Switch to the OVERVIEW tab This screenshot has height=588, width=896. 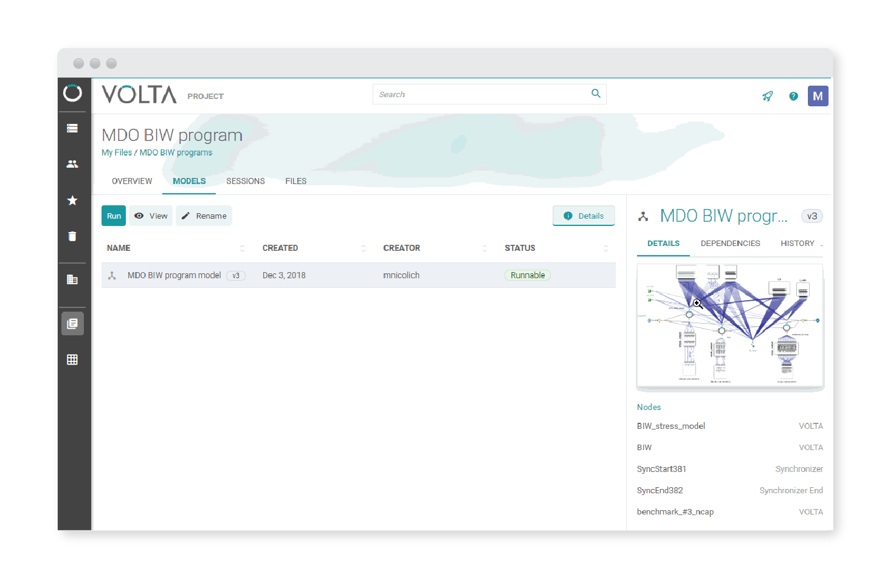tap(132, 181)
